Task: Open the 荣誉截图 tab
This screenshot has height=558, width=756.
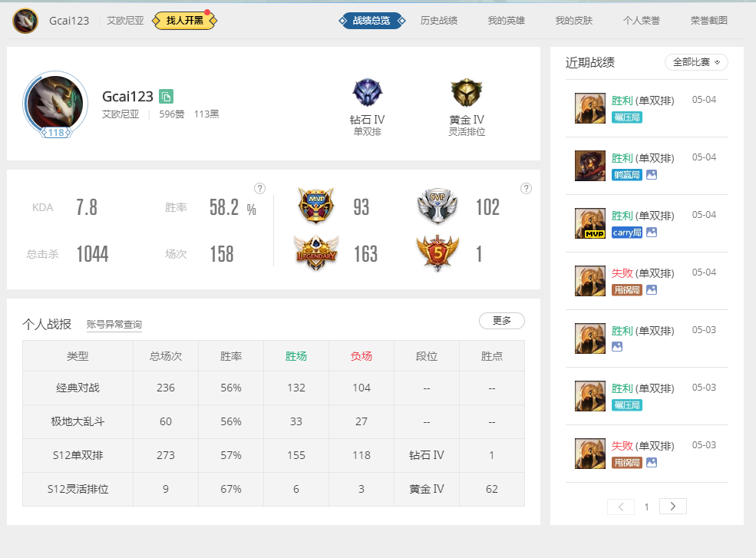Action: click(x=708, y=21)
